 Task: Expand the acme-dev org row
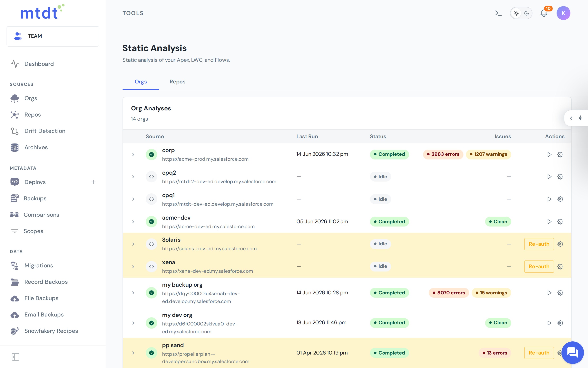(133, 221)
